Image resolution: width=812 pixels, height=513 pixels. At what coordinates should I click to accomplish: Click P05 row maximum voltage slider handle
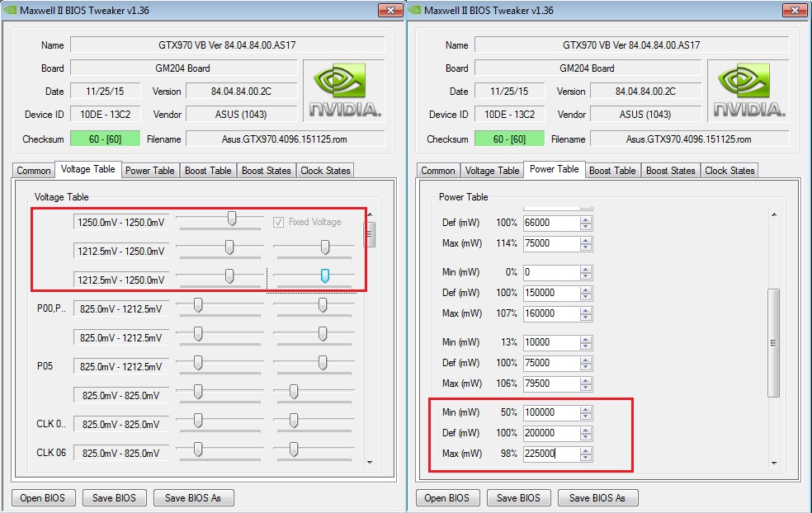click(x=323, y=362)
